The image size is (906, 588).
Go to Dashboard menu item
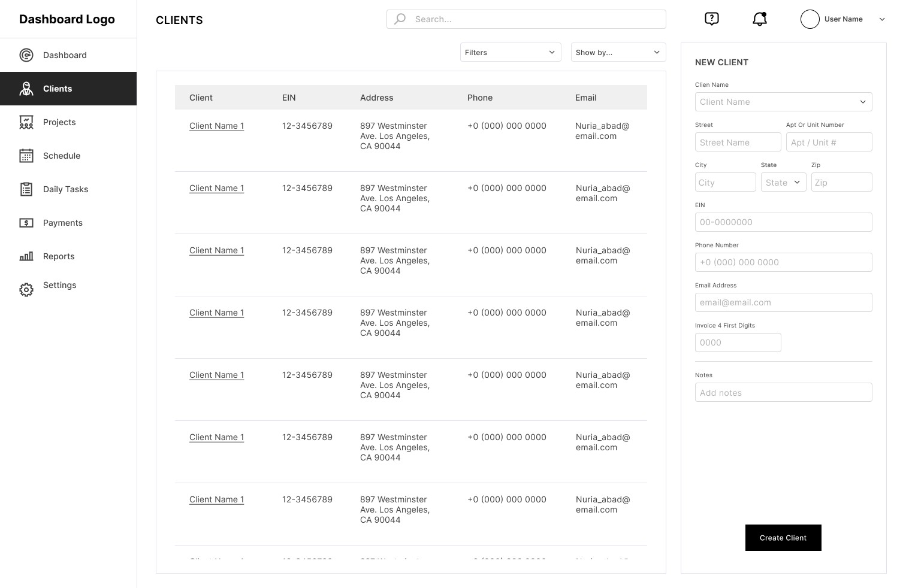[65, 55]
